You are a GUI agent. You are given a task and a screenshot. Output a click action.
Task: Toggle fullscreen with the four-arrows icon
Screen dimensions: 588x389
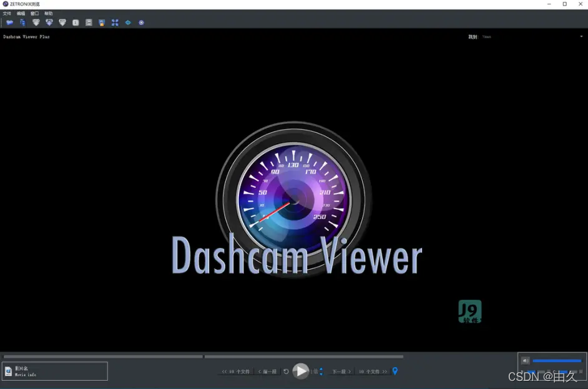click(115, 22)
